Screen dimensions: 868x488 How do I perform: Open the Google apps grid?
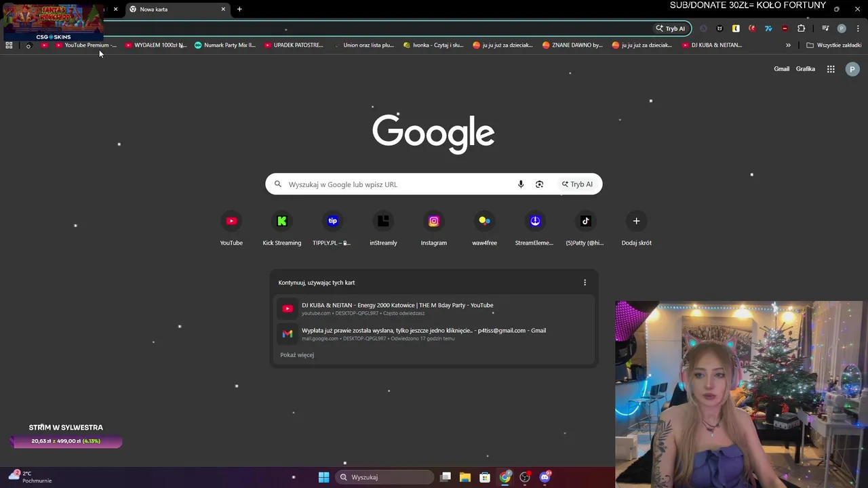831,69
